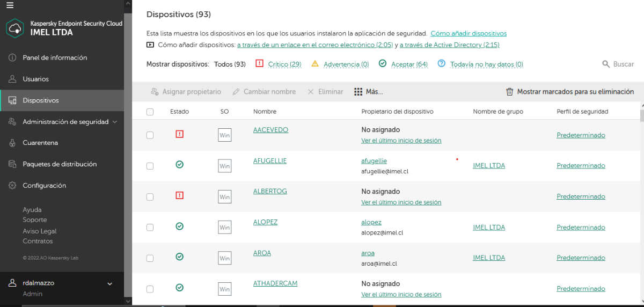Click the red Crítico filter icon
This screenshot has height=307, width=644.
[260, 64]
